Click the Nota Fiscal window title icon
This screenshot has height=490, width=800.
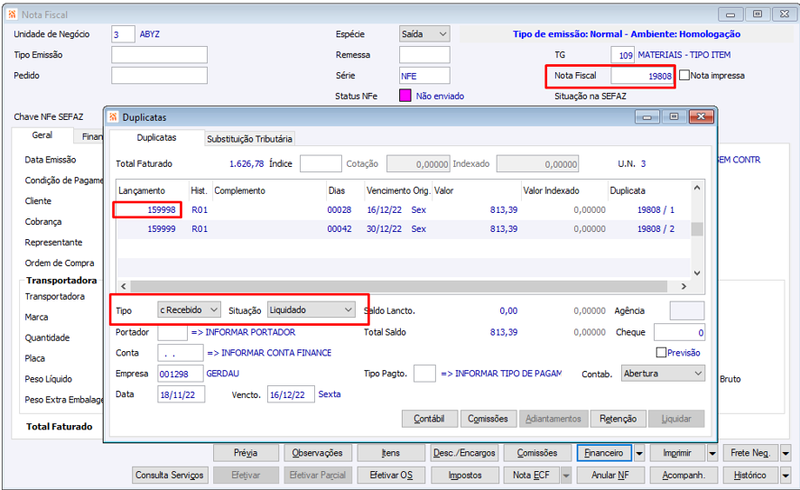click(12, 14)
